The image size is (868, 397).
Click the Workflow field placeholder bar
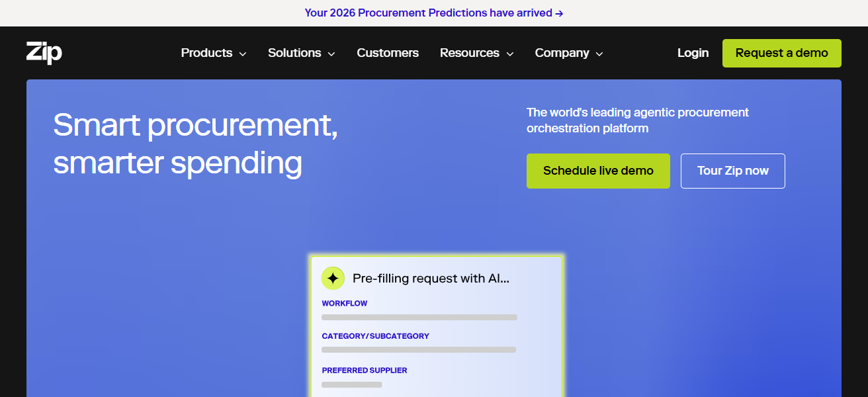tap(419, 318)
